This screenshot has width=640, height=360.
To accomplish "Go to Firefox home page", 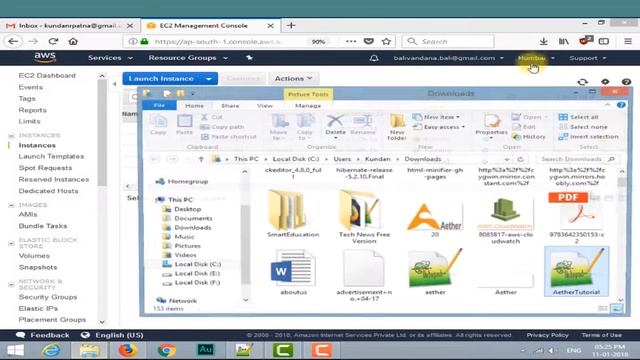I will pyautogui.click(x=73, y=41).
